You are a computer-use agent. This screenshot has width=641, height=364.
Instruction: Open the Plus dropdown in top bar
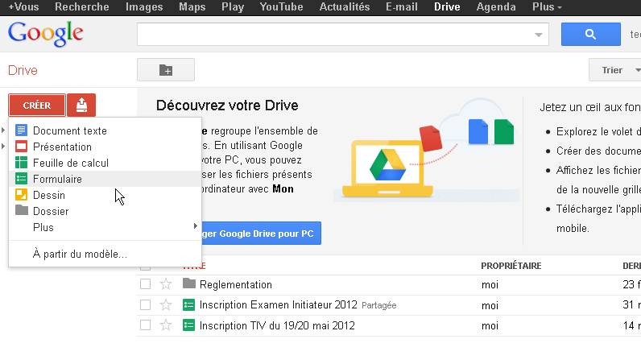click(547, 7)
